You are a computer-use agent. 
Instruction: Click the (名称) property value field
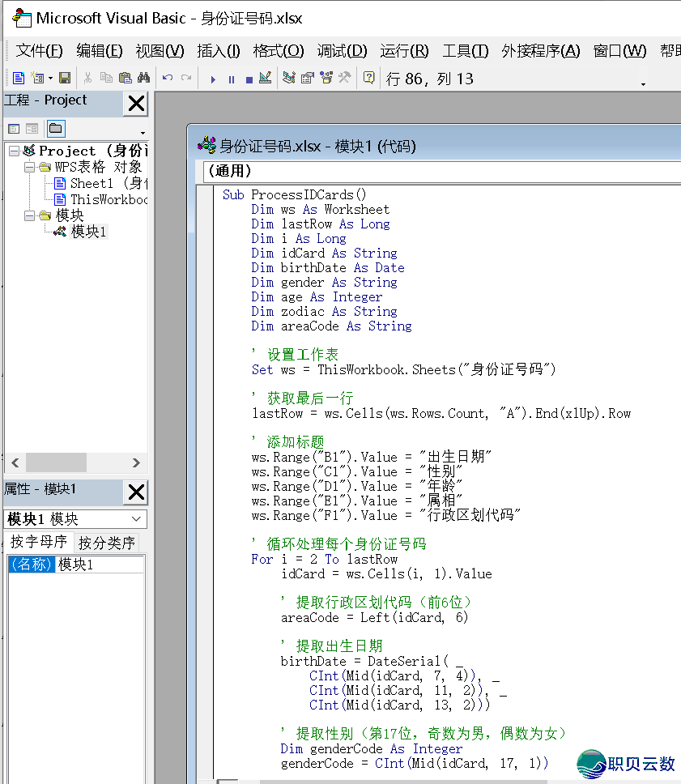click(x=100, y=565)
